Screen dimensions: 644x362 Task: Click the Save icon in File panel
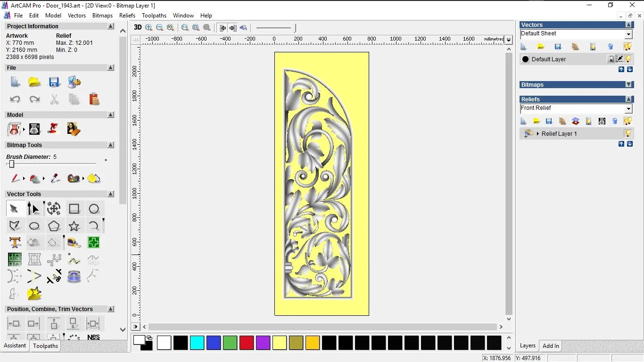[54, 82]
